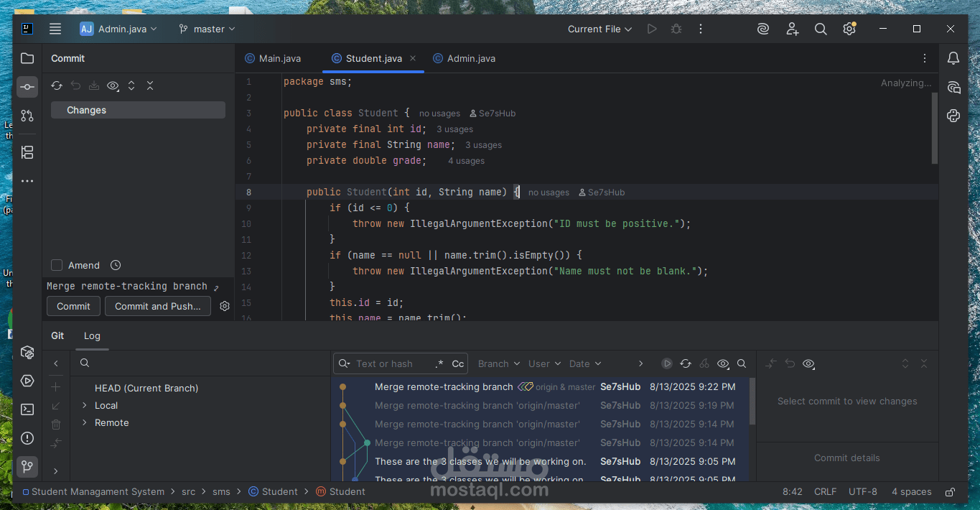Open commit message history clock icon

tap(116, 265)
